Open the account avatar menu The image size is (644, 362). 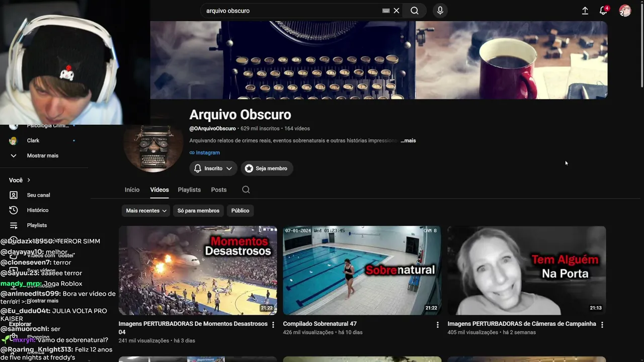pos(625,11)
